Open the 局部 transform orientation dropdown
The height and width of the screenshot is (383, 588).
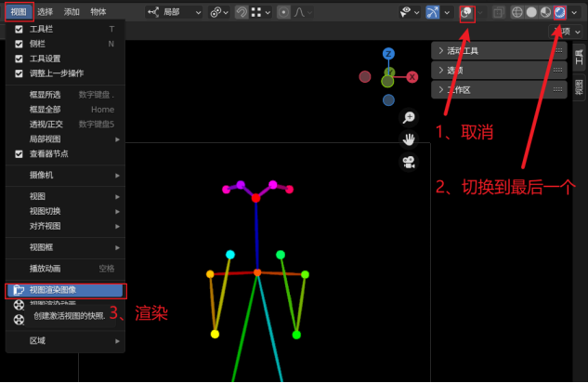point(174,12)
